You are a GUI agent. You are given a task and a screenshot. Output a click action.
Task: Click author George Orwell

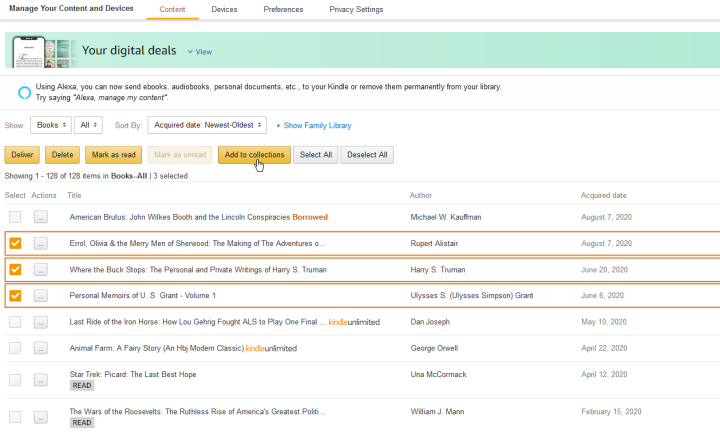[x=434, y=348]
